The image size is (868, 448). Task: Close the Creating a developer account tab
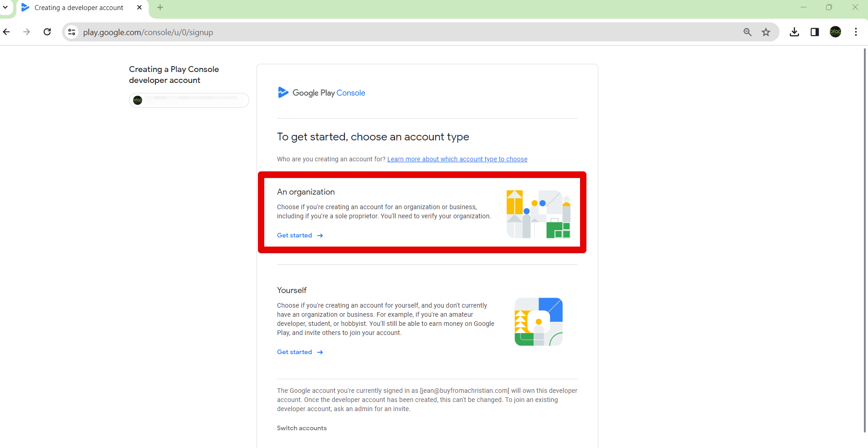pos(139,7)
